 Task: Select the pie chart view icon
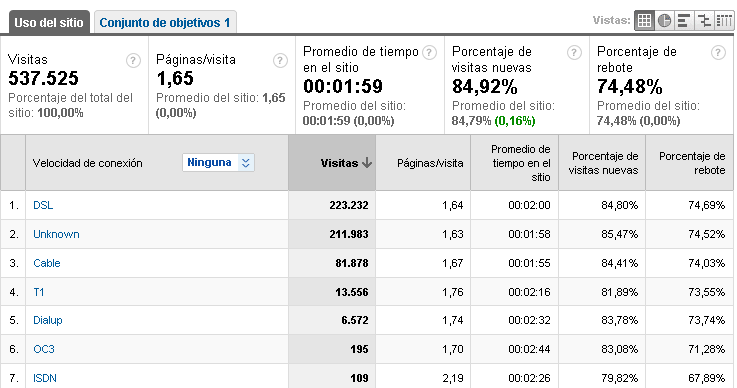pos(664,21)
